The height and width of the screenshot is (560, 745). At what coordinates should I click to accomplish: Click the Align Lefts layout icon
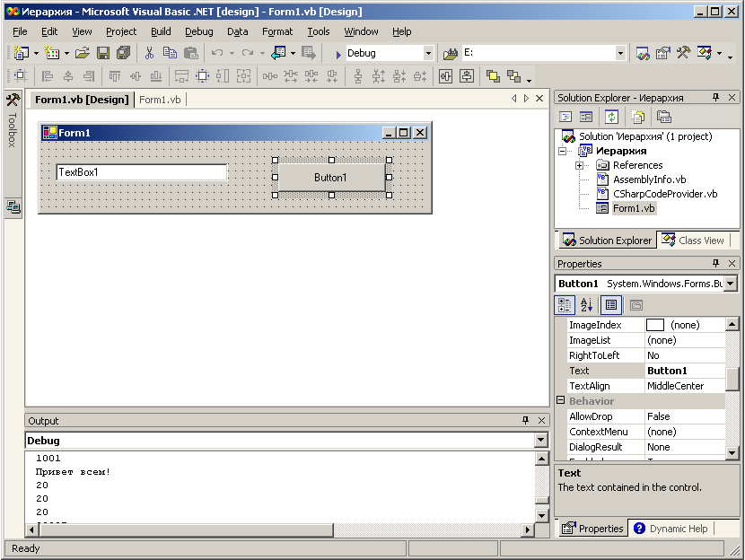coord(47,76)
